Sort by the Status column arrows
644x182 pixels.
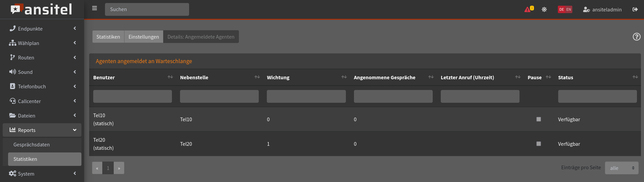coord(635,77)
